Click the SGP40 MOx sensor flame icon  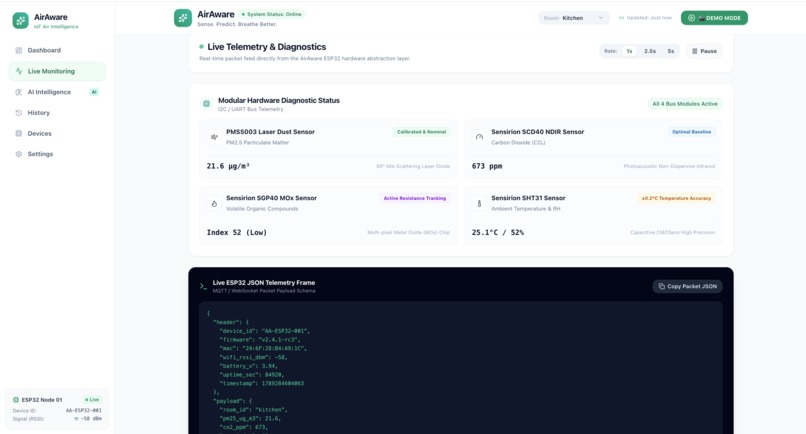click(214, 203)
